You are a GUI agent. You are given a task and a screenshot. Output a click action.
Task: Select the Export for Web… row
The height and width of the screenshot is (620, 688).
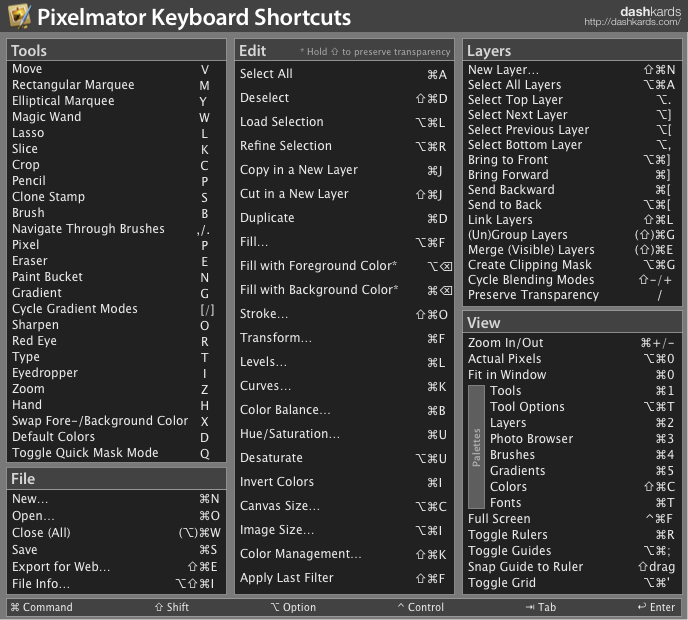[116, 567]
